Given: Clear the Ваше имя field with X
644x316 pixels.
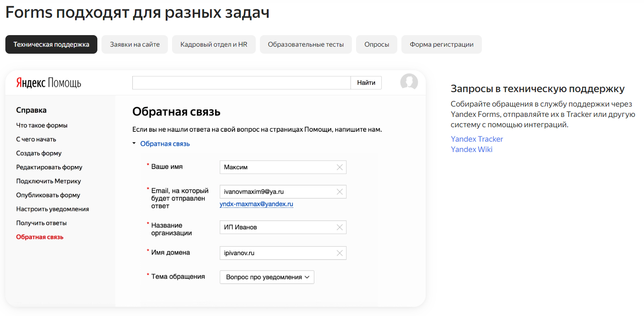Looking at the screenshot, I should (x=340, y=167).
